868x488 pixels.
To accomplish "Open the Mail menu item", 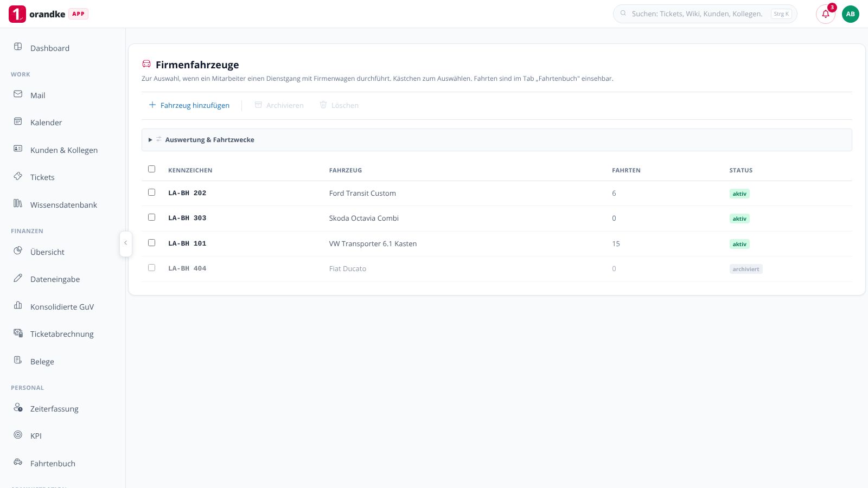I will coord(62,95).
